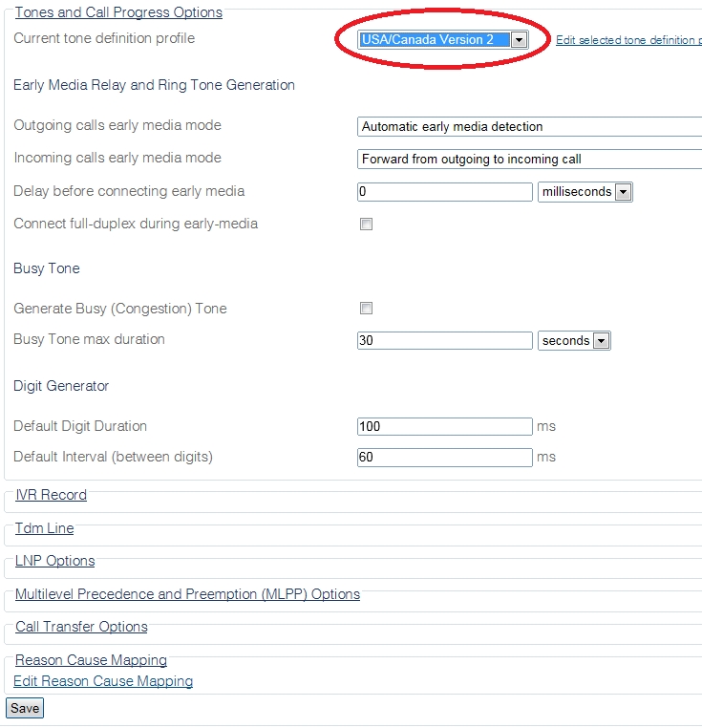The image size is (702, 728).
Task: Click the Default Digit Duration field
Action: pyautogui.click(x=444, y=426)
